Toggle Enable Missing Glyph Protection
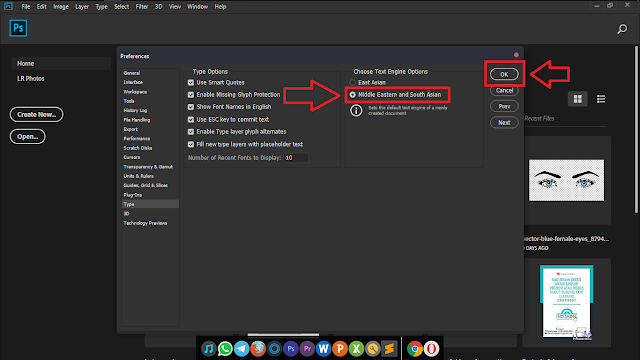 click(191, 95)
